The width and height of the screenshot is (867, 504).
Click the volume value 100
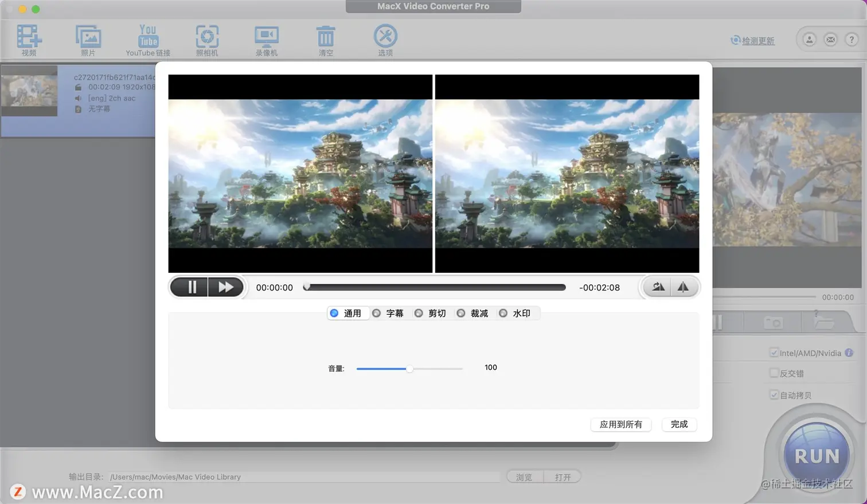(491, 368)
